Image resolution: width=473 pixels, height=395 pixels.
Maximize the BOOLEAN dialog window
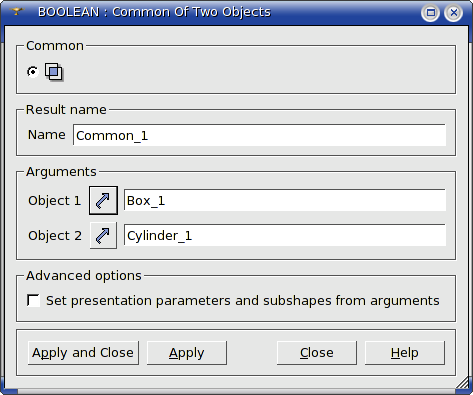pyautogui.click(x=431, y=13)
